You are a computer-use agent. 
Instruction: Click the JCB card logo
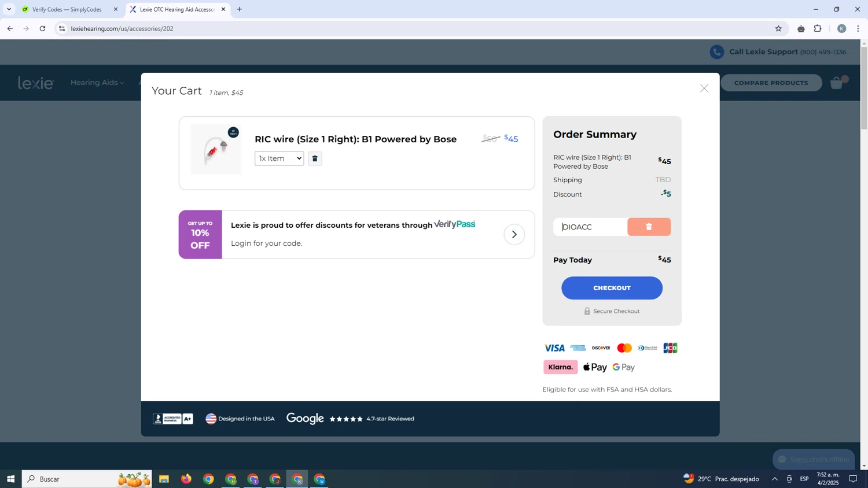click(670, 348)
